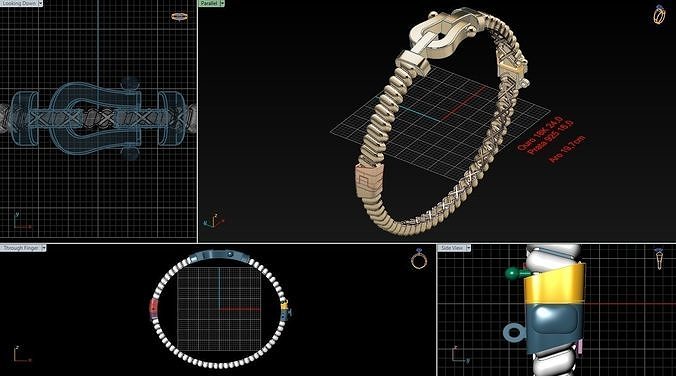Select the blue eyelet loop in Side View
Viewport: 676px width, 376px height.
point(513,333)
